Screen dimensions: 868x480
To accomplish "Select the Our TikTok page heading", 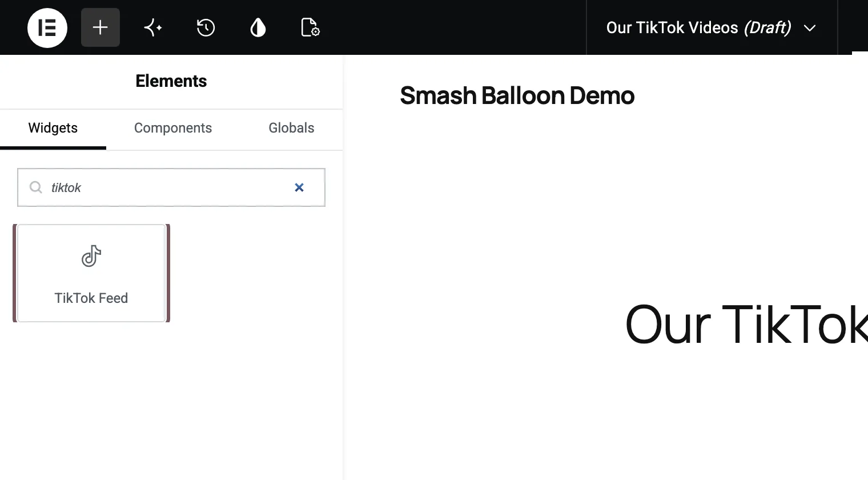I will pyautogui.click(x=746, y=324).
